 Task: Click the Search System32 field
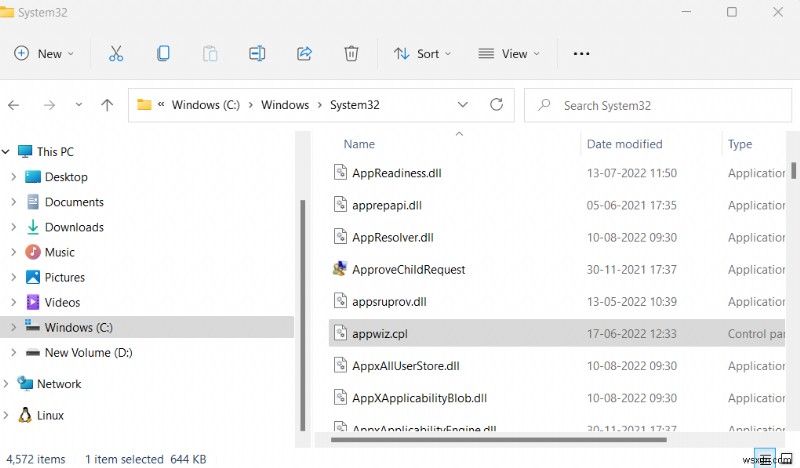pos(658,105)
